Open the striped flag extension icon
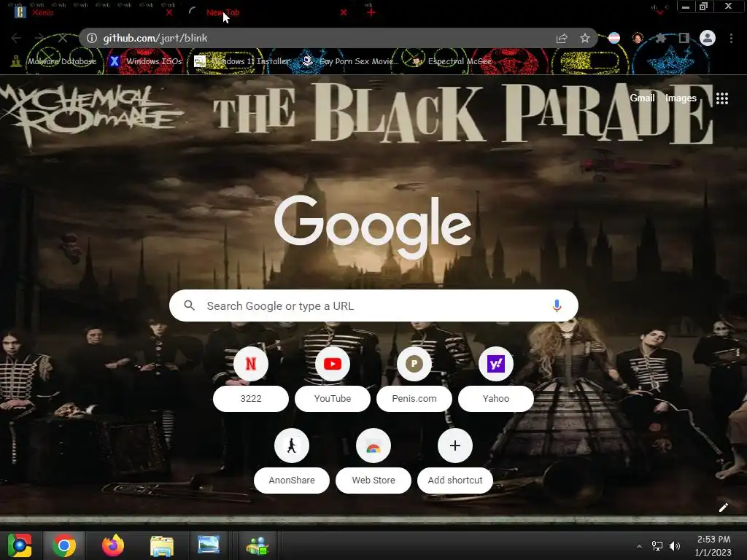747x560 pixels. tap(614, 38)
